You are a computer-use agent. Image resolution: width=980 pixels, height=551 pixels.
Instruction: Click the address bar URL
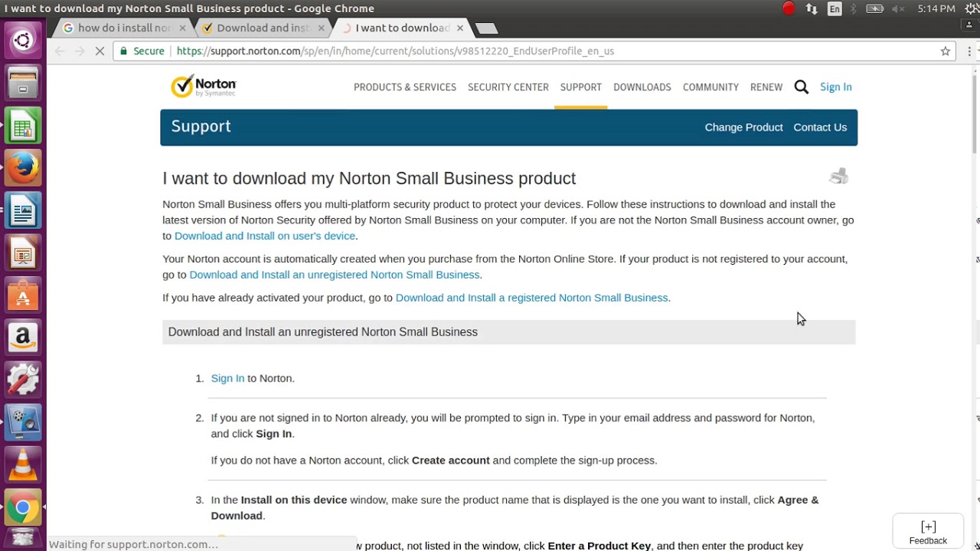point(395,51)
